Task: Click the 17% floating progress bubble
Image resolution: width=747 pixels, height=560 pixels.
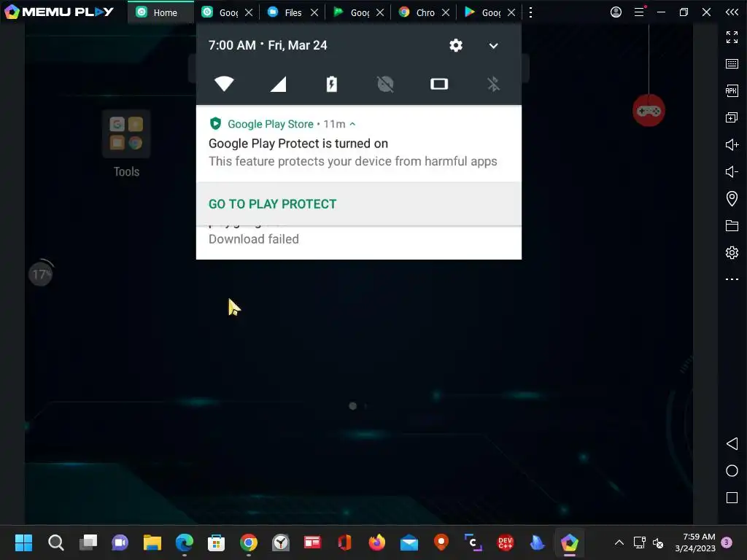Action: pos(41,274)
